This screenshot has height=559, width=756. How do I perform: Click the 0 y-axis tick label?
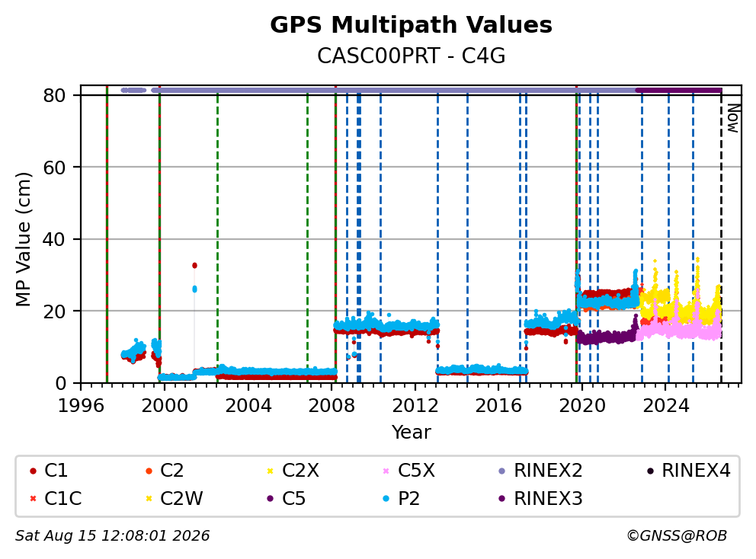pos(60,384)
